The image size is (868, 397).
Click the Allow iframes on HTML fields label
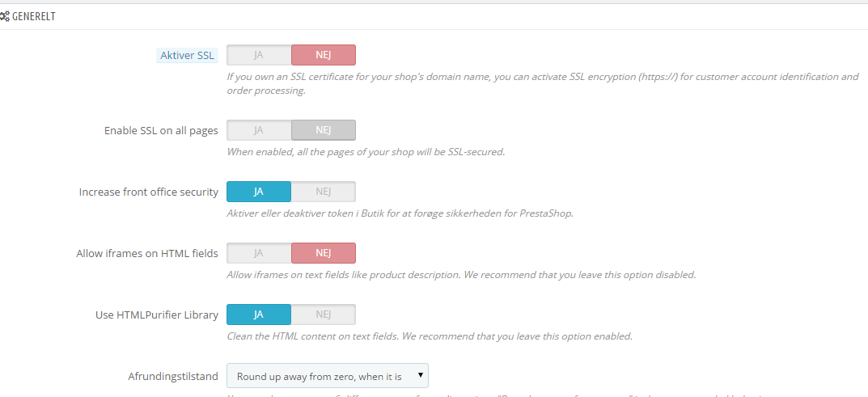tap(147, 254)
